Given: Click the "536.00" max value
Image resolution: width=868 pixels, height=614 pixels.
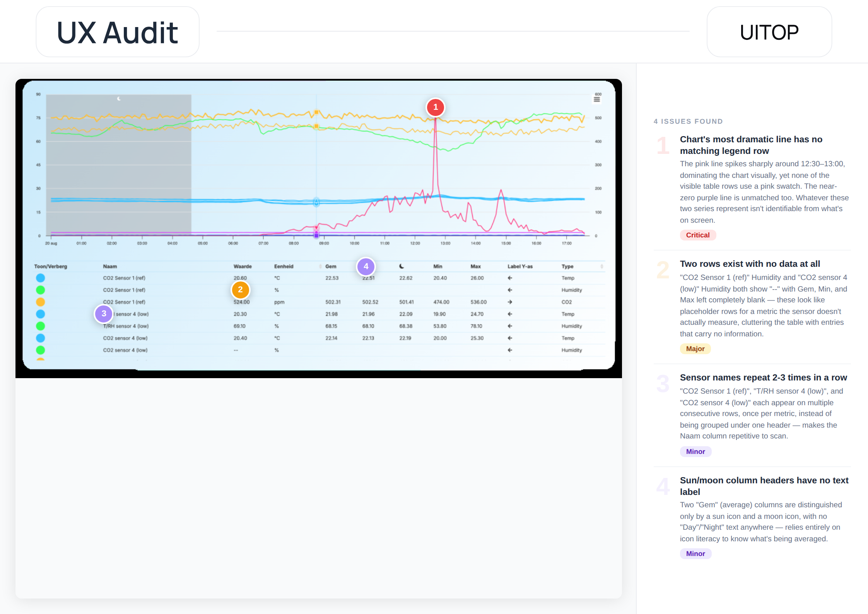Looking at the screenshot, I should pos(478,302).
